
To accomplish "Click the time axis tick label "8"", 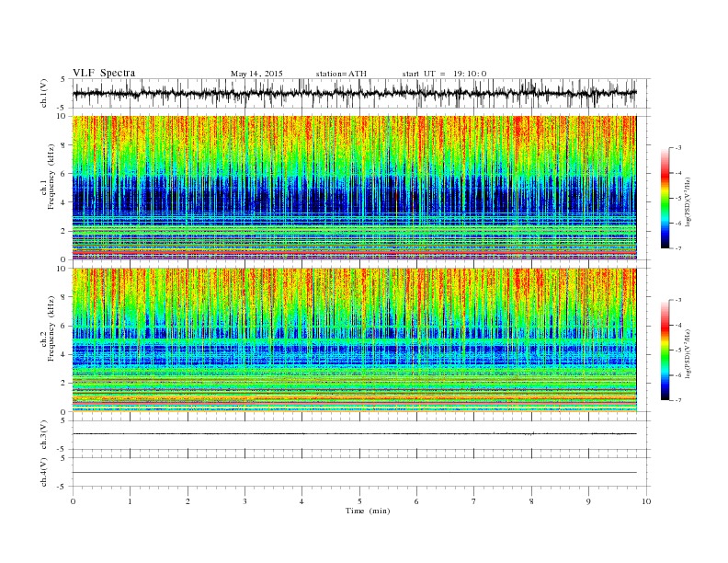I will click(x=531, y=501).
